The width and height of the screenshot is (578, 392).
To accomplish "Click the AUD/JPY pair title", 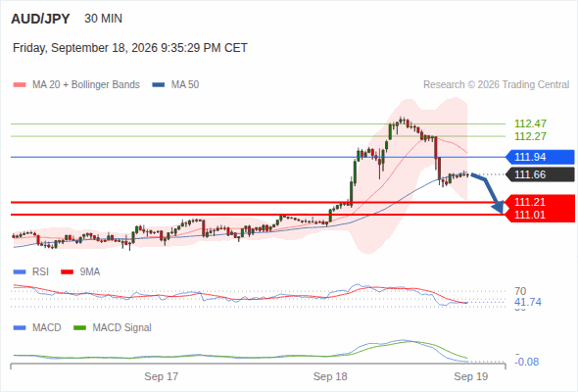I will [40, 19].
